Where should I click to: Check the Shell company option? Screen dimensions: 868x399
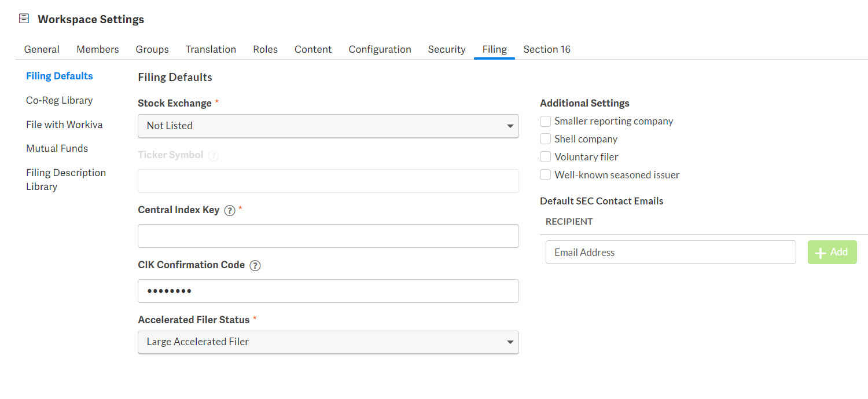[545, 140]
